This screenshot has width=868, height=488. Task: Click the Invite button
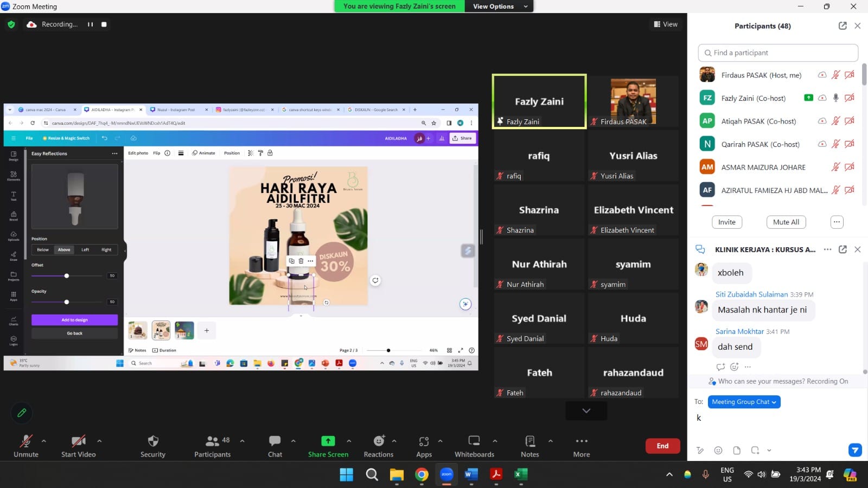726,222
